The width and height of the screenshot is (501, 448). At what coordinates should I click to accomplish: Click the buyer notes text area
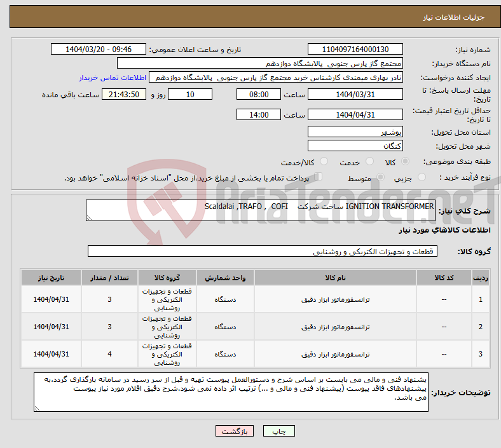click(231, 392)
